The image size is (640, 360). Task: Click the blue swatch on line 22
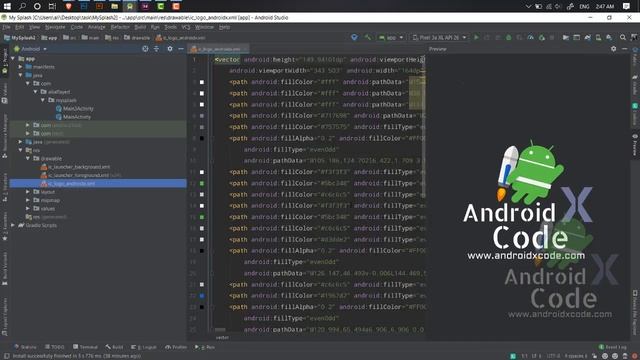coord(202,296)
